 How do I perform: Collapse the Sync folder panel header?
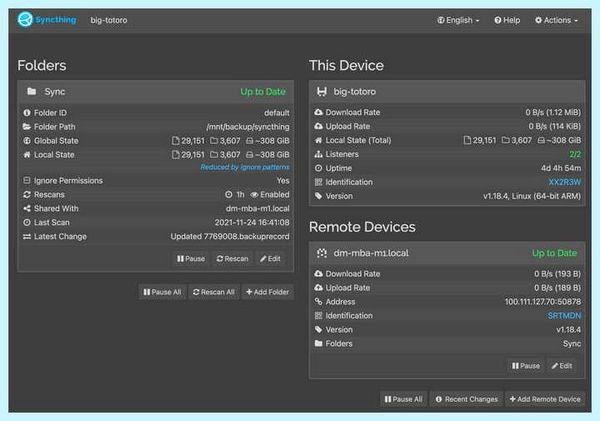coord(156,92)
